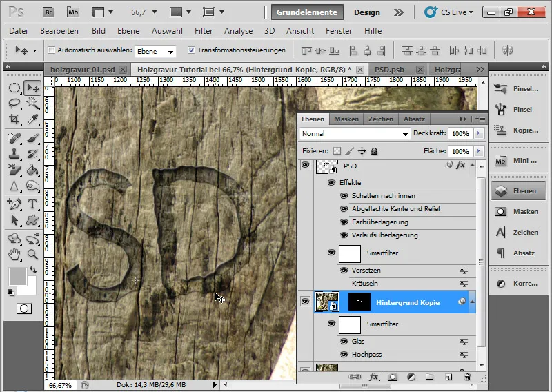Select the Sharpen tool

click(14, 185)
